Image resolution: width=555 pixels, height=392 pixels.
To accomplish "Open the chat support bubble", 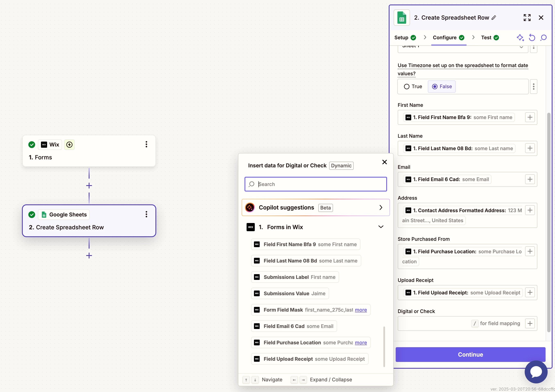I will pyautogui.click(x=536, y=372).
